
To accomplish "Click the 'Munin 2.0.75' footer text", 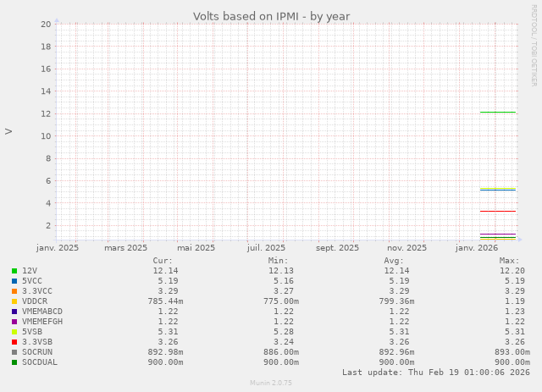I will point(271,384).
